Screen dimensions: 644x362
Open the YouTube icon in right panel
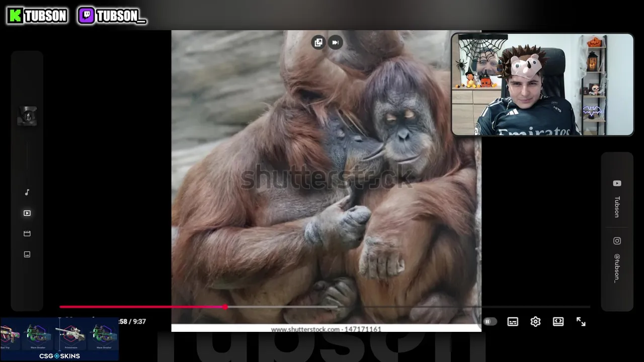coord(617,184)
